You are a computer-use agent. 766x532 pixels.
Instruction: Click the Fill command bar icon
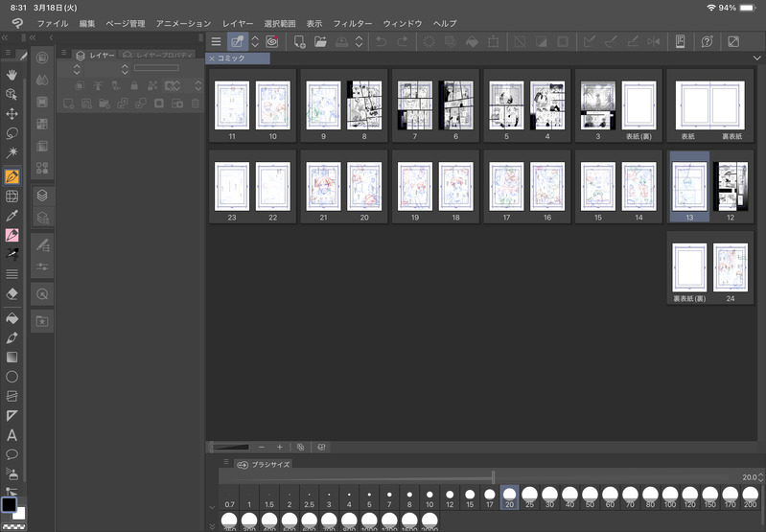click(x=472, y=42)
